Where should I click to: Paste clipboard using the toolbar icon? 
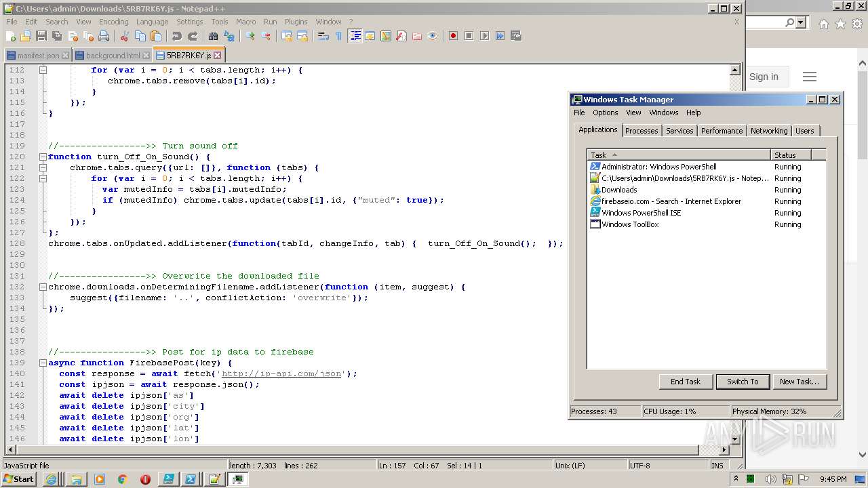point(156,36)
